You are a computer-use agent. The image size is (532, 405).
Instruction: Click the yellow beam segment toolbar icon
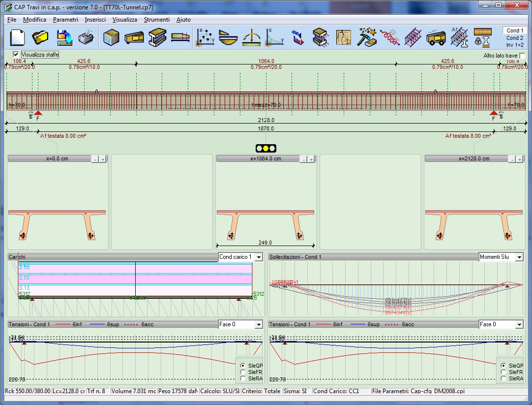coord(134,37)
